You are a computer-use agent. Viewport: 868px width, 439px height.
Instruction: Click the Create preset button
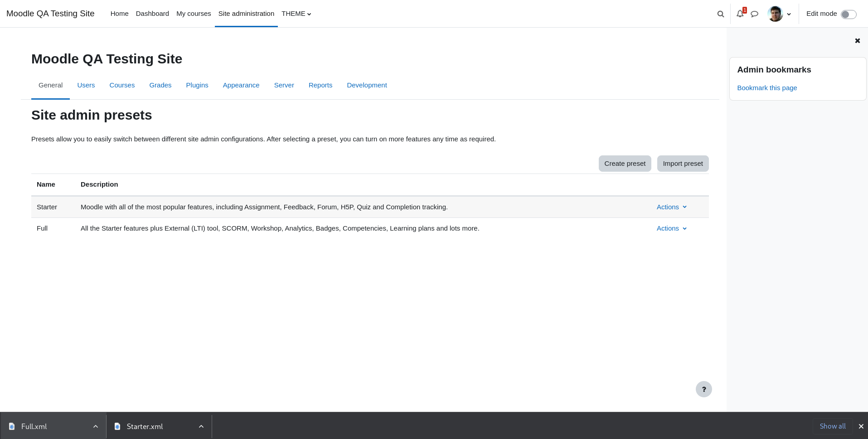[x=625, y=164]
